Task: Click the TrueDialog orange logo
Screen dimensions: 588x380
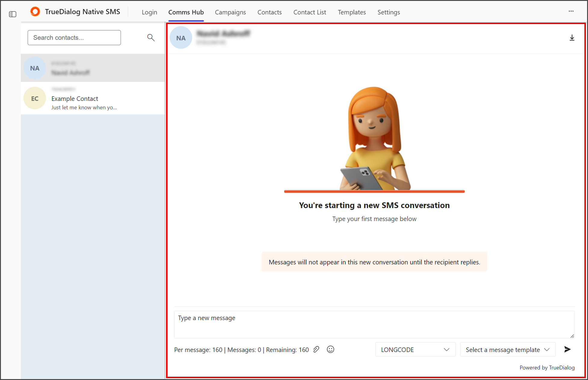Action: (x=35, y=11)
